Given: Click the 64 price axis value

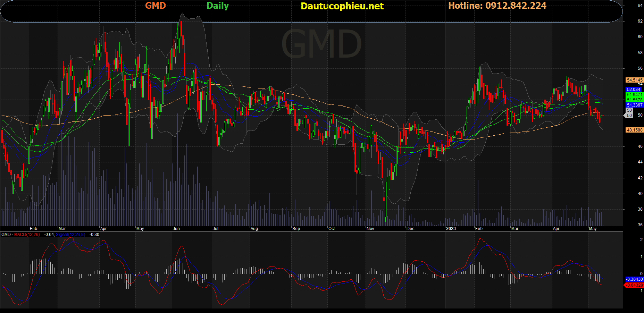Looking at the screenshot, I should pyautogui.click(x=640, y=6).
